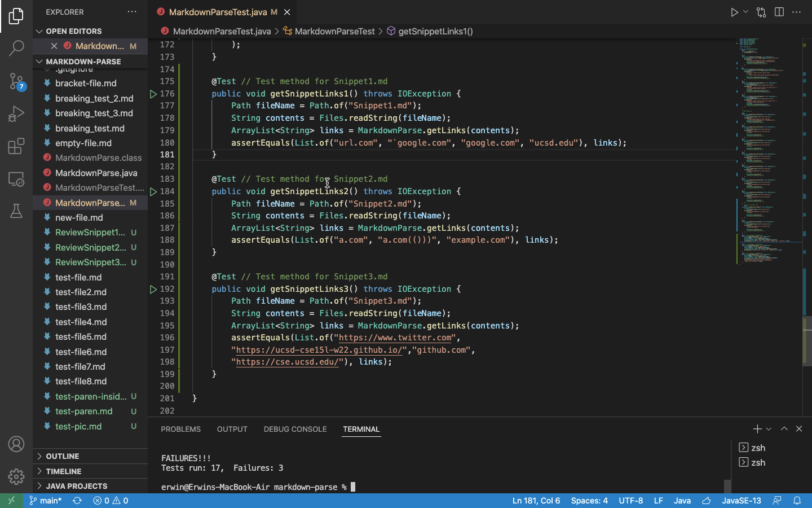Click the thumbs-up Java status icon
Viewport: 812px width, 508px height.
(706, 501)
